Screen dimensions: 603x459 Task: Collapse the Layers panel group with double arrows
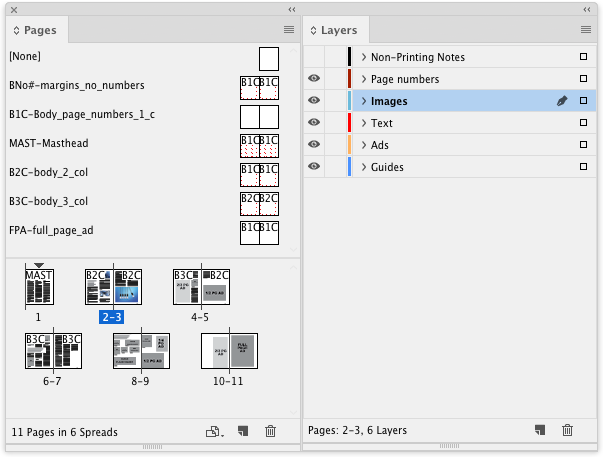point(586,10)
